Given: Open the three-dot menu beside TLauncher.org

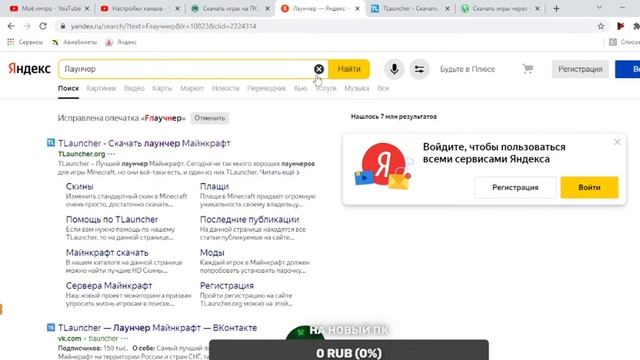Looking at the screenshot, I should point(112,154).
